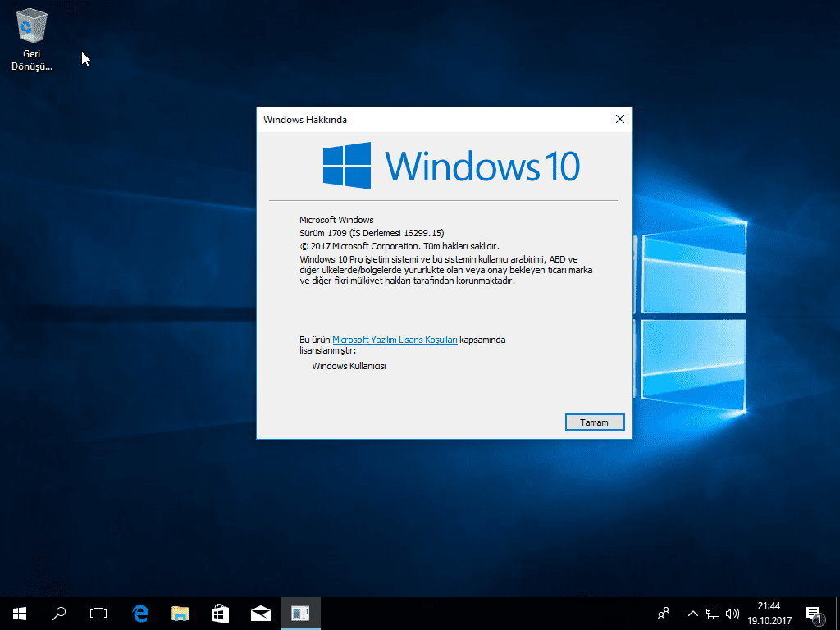Open the Start menu
The image size is (840, 630).
[x=20, y=614]
